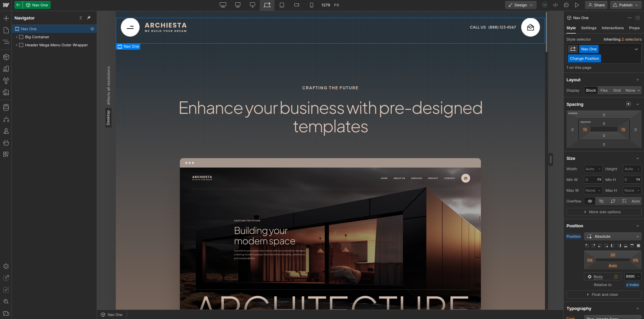Click the site status checkmark icon
The width and height of the screenshot is (644, 319).
(545, 5)
